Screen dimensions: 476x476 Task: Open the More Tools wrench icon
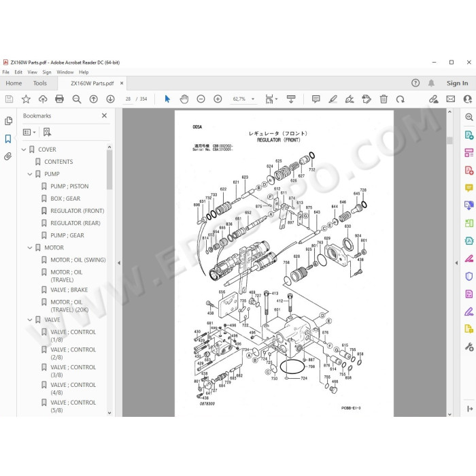[469, 347]
